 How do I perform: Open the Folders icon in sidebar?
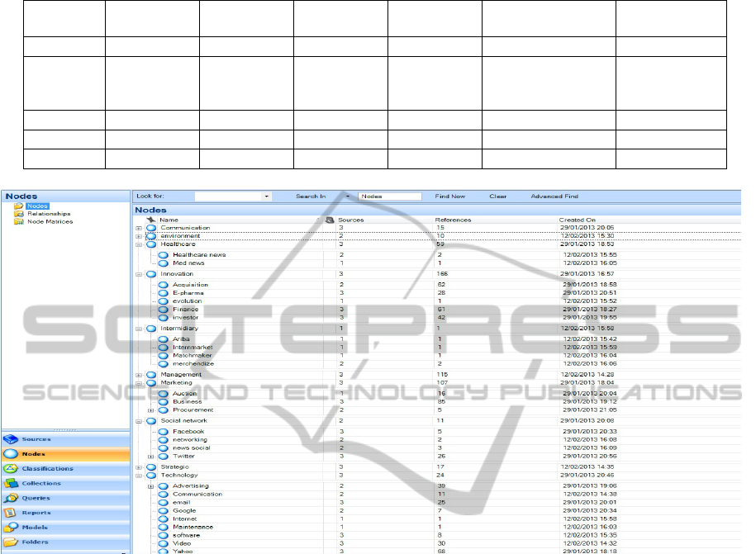12,542
